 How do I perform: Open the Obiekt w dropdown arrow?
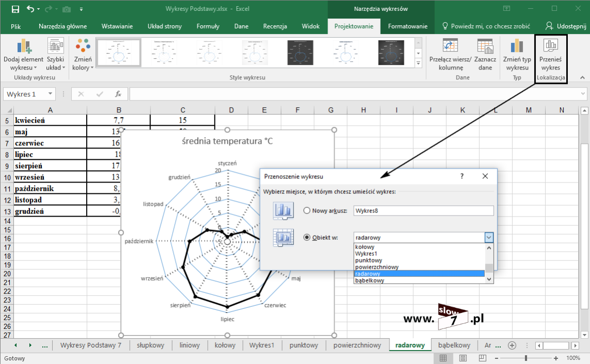489,238
